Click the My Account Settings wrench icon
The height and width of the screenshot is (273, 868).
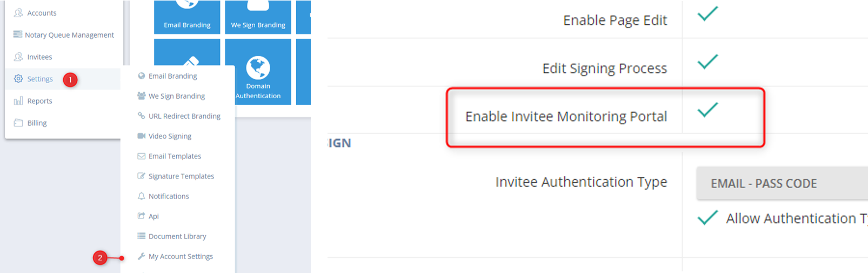coord(142,256)
